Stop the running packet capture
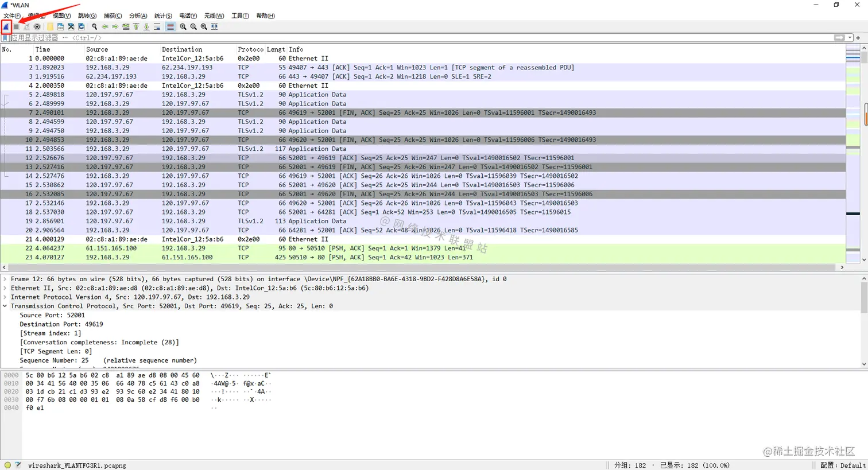The width and height of the screenshot is (868, 470). pos(17,26)
